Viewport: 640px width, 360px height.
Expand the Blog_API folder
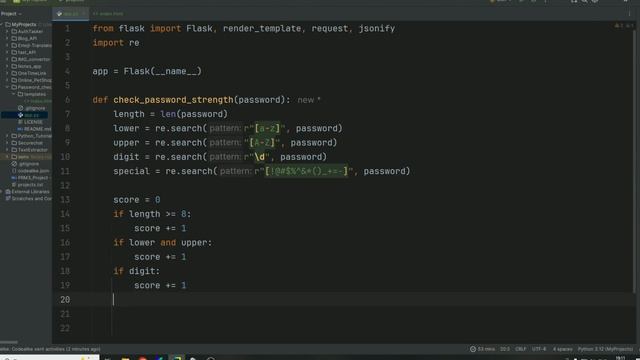tap(7, 38)
